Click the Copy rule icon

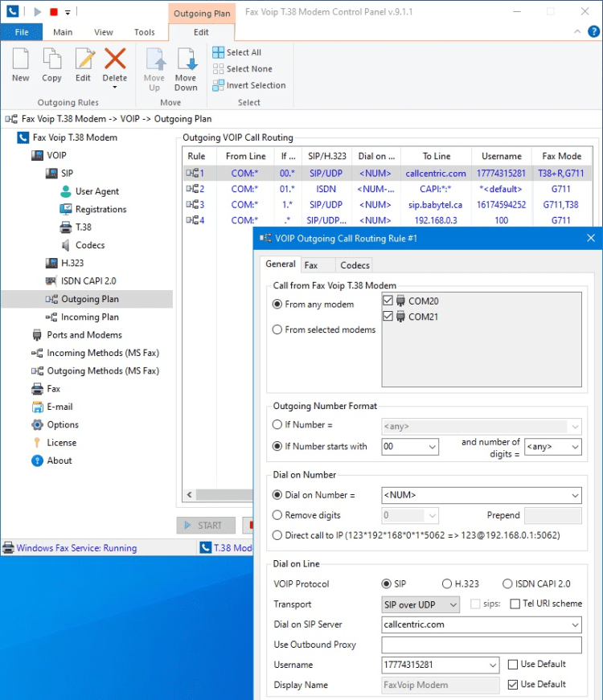tap(51, 60)
